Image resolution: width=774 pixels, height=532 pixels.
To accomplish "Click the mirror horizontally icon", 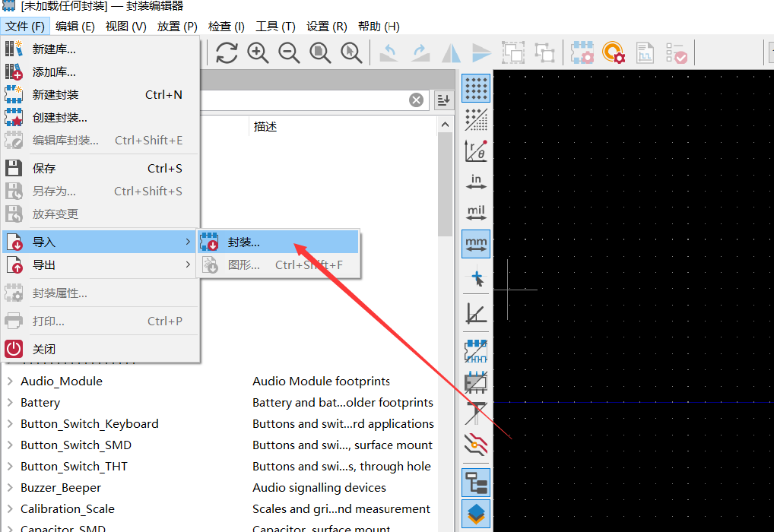I will [x=452, y=52].
